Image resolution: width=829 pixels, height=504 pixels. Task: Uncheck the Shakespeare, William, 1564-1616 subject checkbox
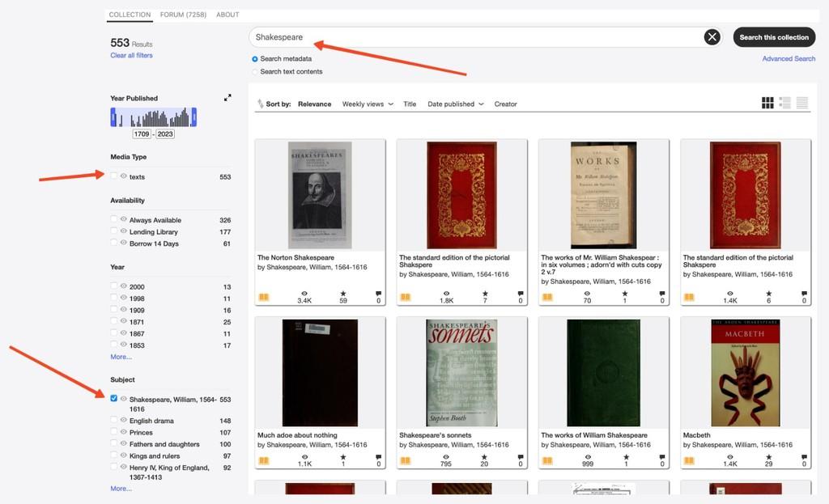coord(113,398)
